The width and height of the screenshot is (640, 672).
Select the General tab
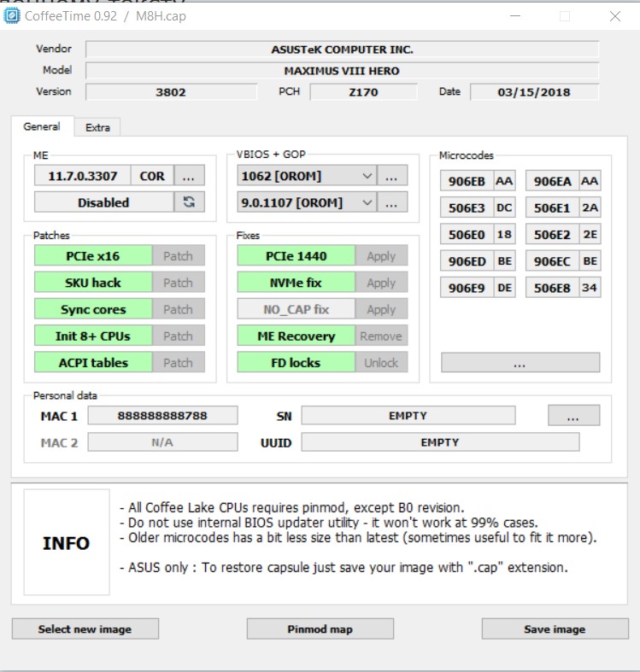tap(42, 126)
